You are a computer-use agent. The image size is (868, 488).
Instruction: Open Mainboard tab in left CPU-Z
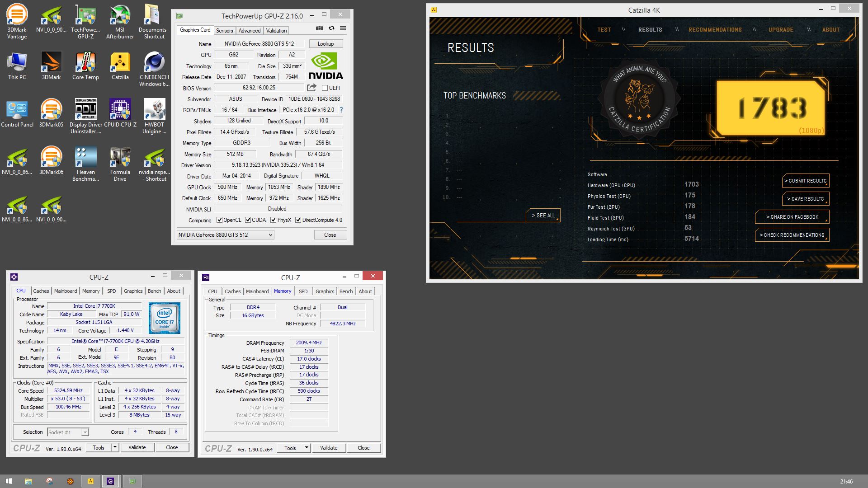(66, 291)
